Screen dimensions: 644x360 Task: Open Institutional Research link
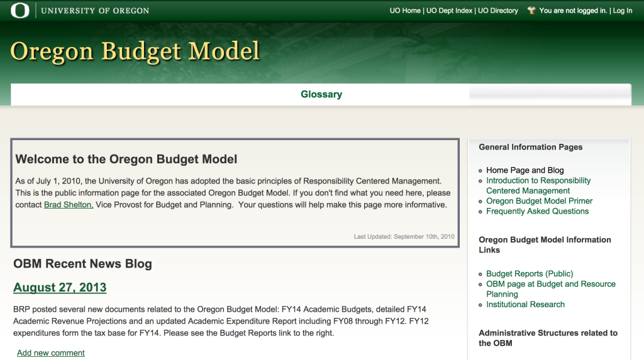click(x=525, y=304)
